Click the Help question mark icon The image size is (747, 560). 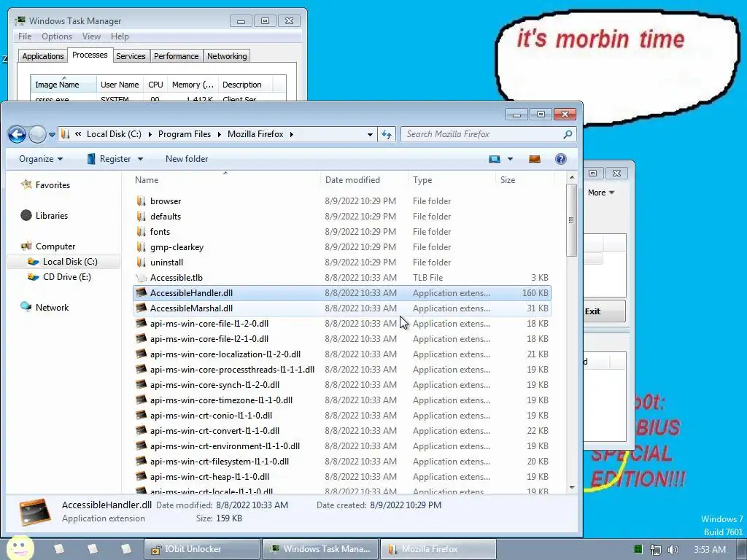pyautogui.click(x=561, y=159)
